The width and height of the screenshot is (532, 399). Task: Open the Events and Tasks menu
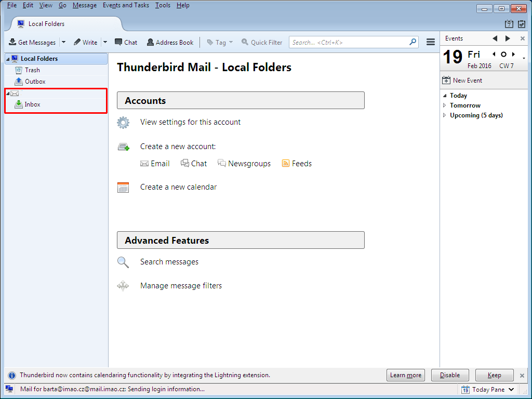pyautogui.click(x=126, y=5)
